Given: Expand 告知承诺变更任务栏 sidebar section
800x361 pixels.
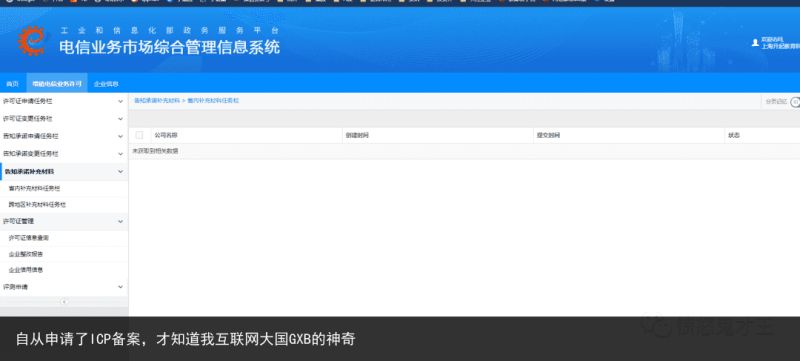Looking at the screenshot, I should [x=64, y=153].
